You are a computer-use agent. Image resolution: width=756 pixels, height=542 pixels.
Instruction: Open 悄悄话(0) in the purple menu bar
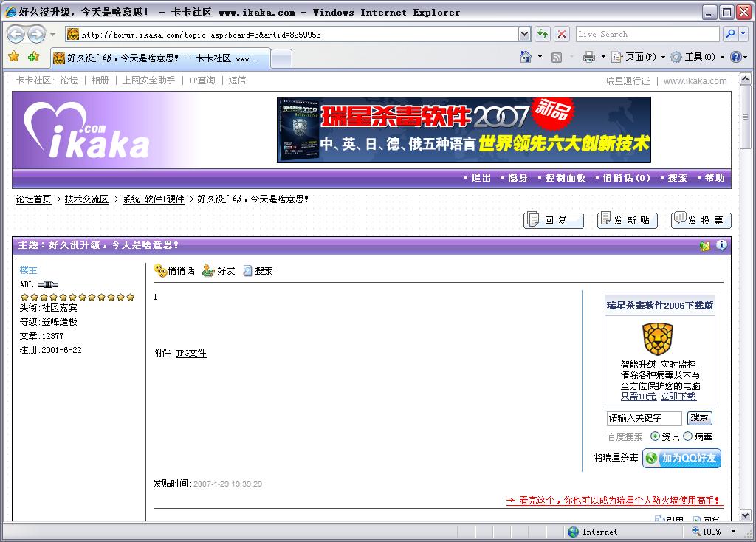click(626, 178)
